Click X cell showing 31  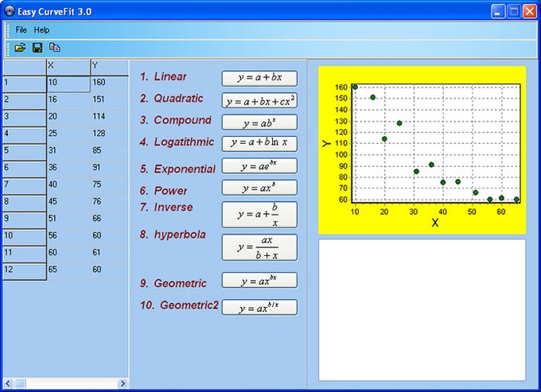click(68, 153)
